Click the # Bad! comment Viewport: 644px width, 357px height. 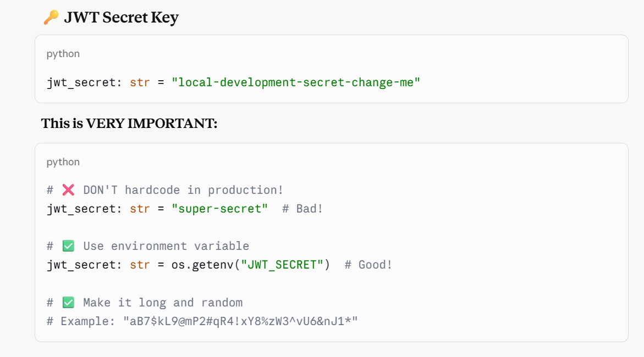[x=302, y=209]
